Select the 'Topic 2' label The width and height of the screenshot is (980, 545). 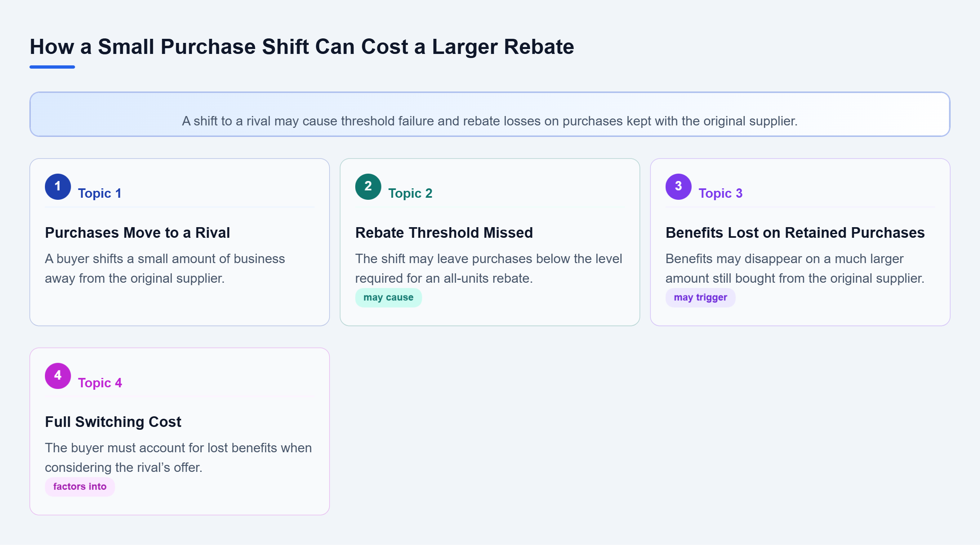[410, 193]
